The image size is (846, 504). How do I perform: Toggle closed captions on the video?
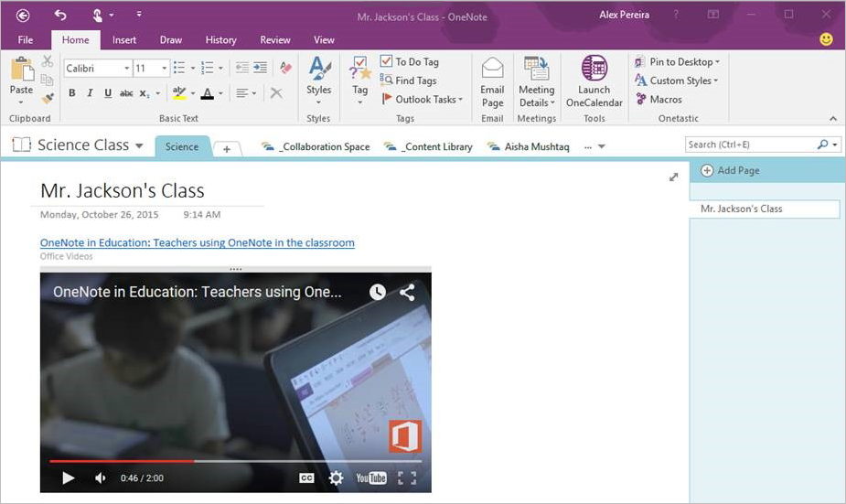pyautogui.click(x=307, y=478)
